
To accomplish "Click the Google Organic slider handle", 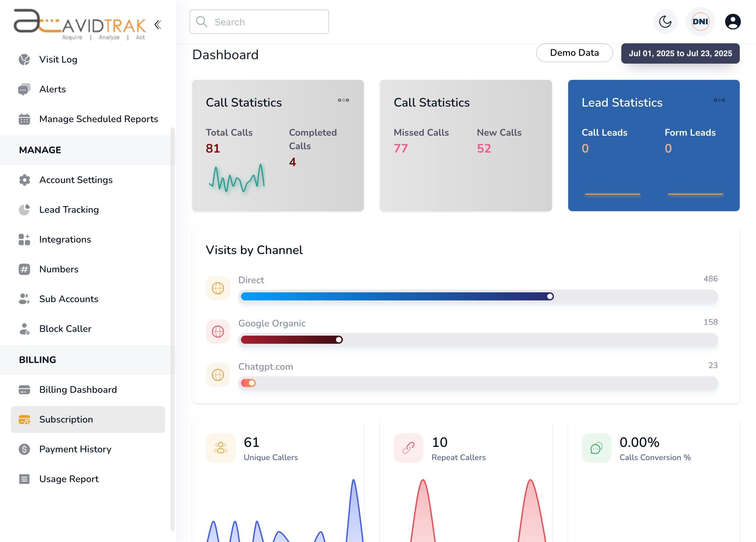I will [x=339, y=340].
